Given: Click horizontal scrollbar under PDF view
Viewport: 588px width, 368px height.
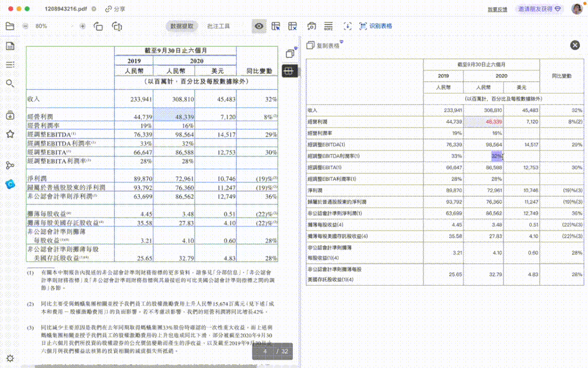Looking at the screenshot, I should (x=146, y=366).
